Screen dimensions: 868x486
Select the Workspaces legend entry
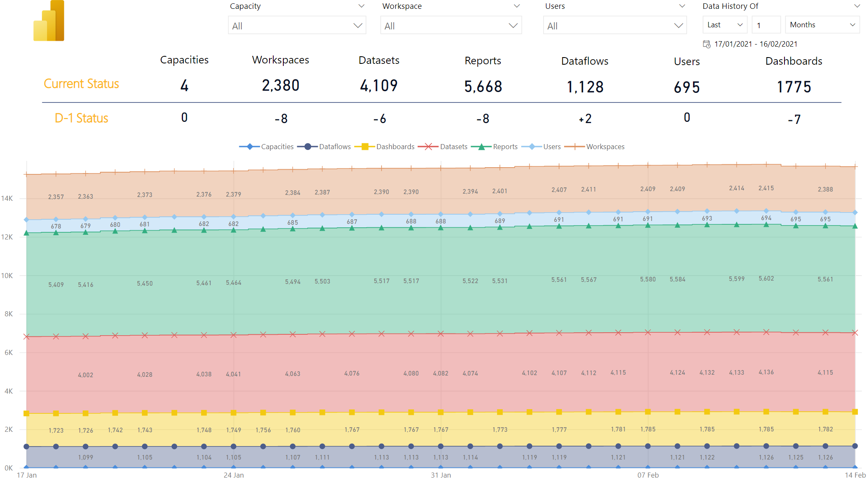[x=594, y=147]
